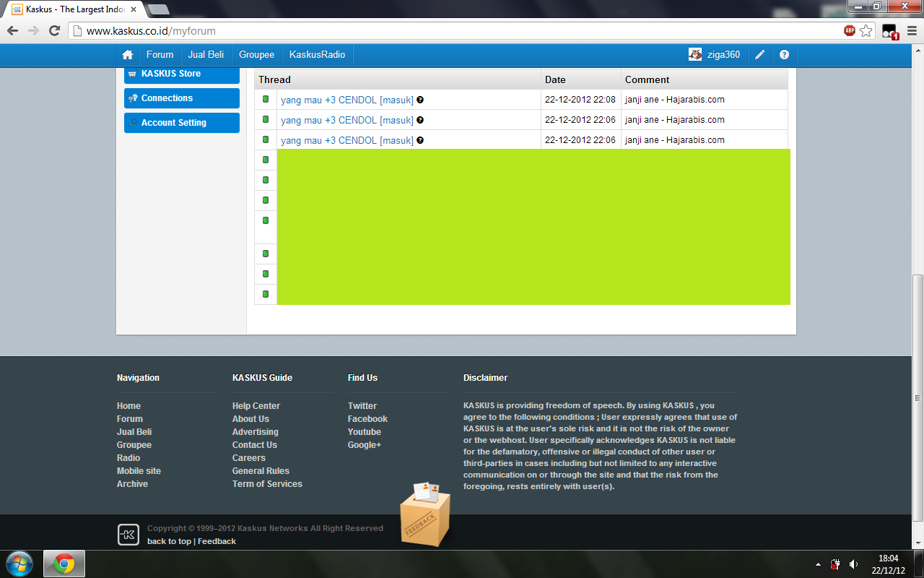Reload the page with the refresh icon

coord(54,31)
